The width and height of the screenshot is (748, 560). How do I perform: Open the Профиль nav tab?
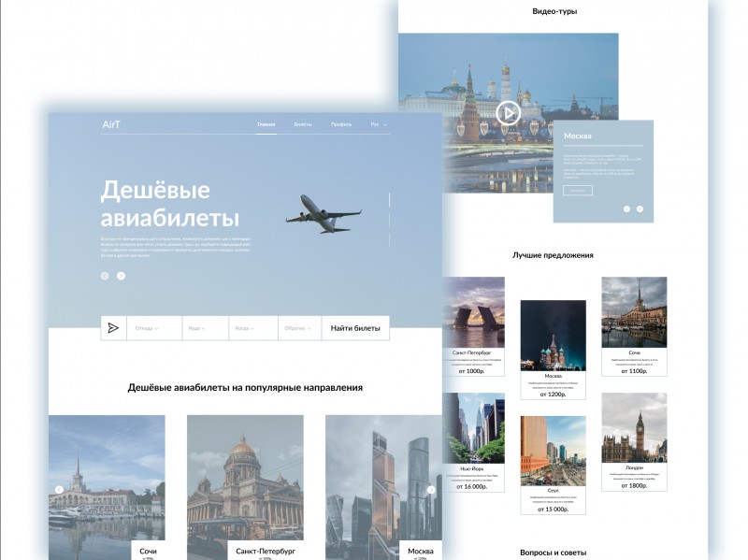pyautogui.click(x=341, y=124)
